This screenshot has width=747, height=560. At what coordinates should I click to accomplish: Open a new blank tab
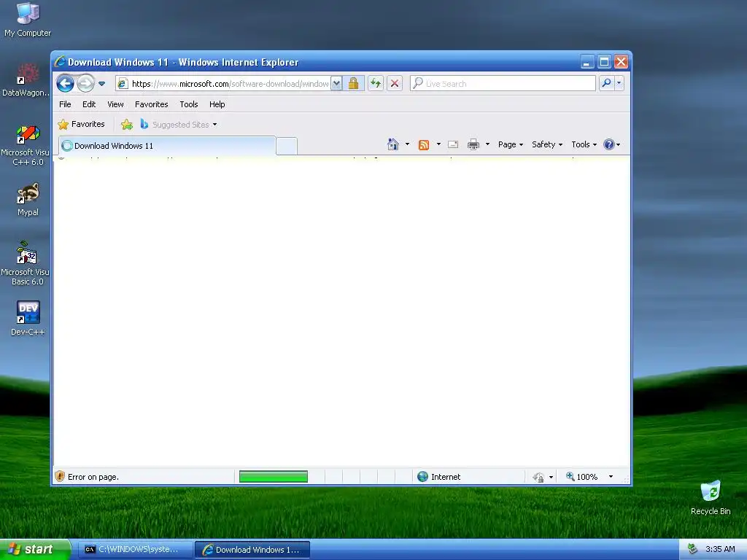(x=286, y=146)
